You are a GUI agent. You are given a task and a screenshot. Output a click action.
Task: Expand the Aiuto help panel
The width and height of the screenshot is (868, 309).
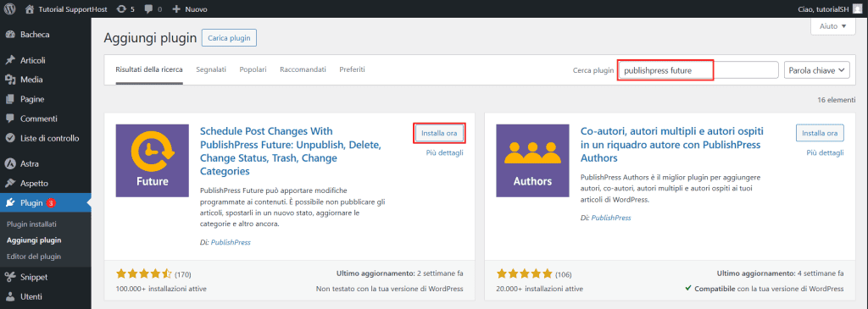point(833,26)
